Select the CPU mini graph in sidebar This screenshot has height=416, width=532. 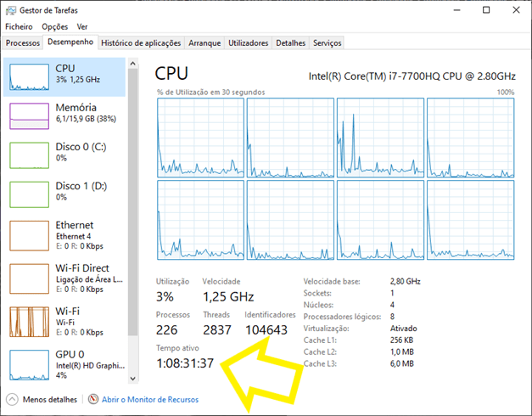click(29, 77)
